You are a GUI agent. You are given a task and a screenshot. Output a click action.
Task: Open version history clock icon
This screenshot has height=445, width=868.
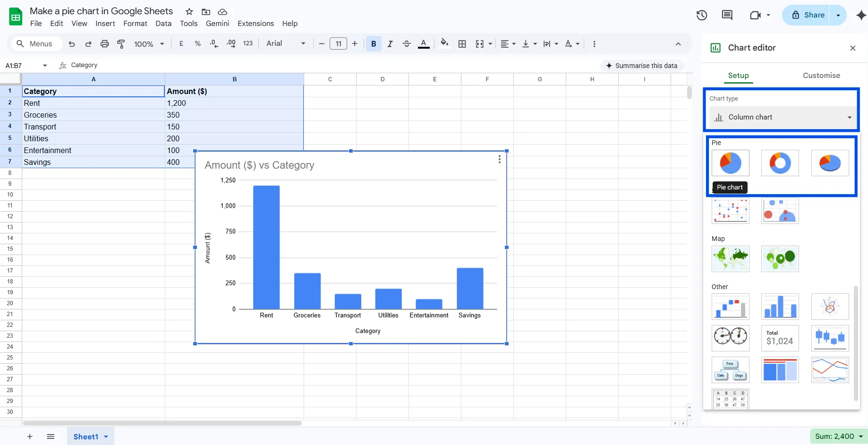click(702, 15)
